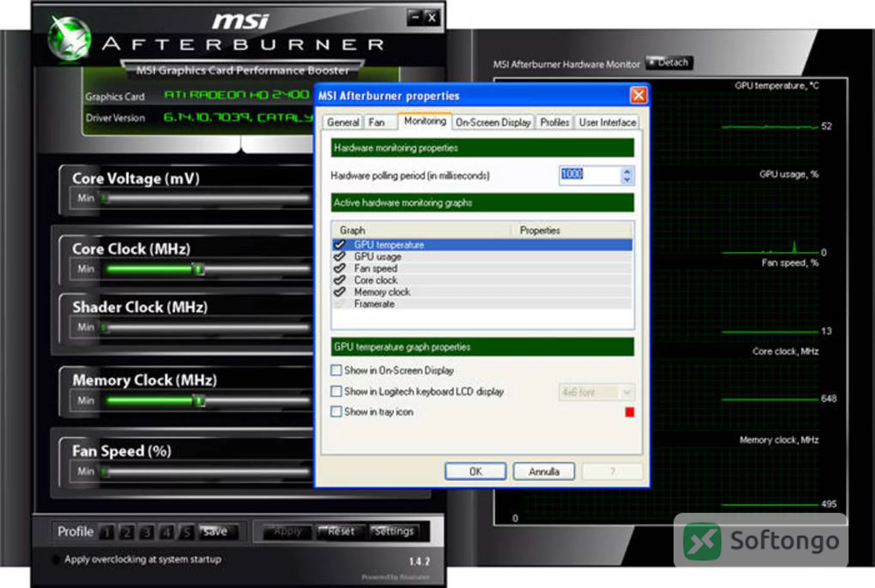Toggle GPU temperature graph checkmark

pyautogui.click(x=340, y=245)
